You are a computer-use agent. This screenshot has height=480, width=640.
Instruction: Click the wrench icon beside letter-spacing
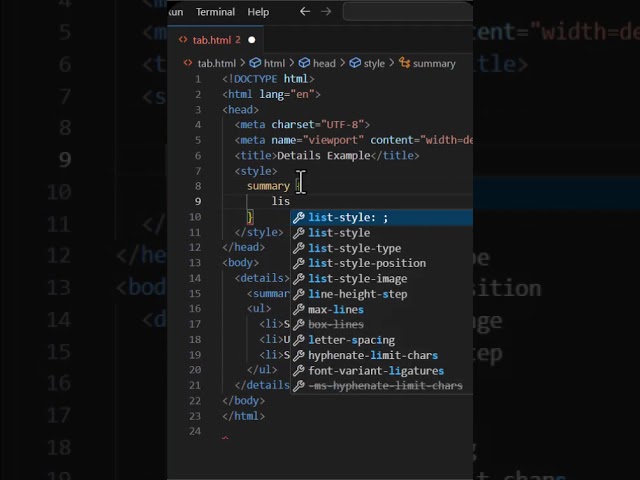pos(299,340)
